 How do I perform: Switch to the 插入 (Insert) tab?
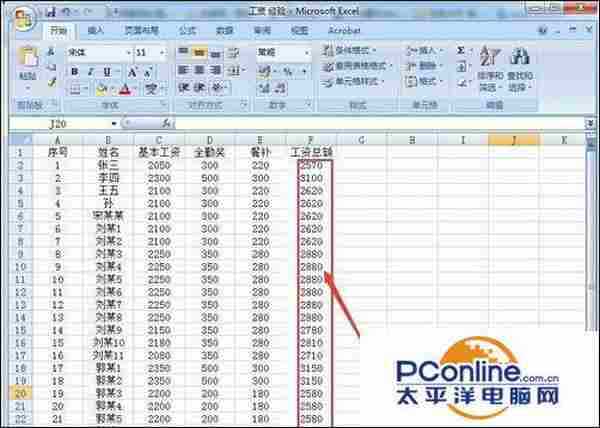point(96,31)
